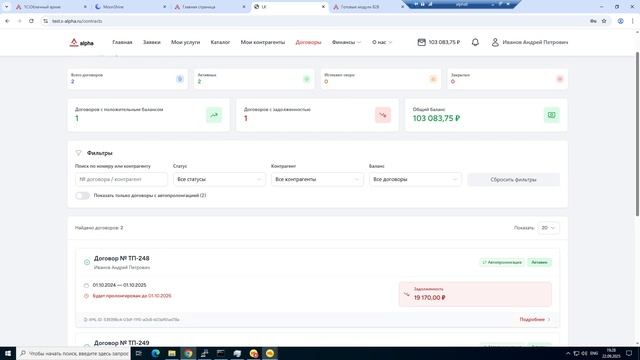Click the red icon in Закрытых card
The height and width of the screenshot is (360, 640).
[560, 79]
